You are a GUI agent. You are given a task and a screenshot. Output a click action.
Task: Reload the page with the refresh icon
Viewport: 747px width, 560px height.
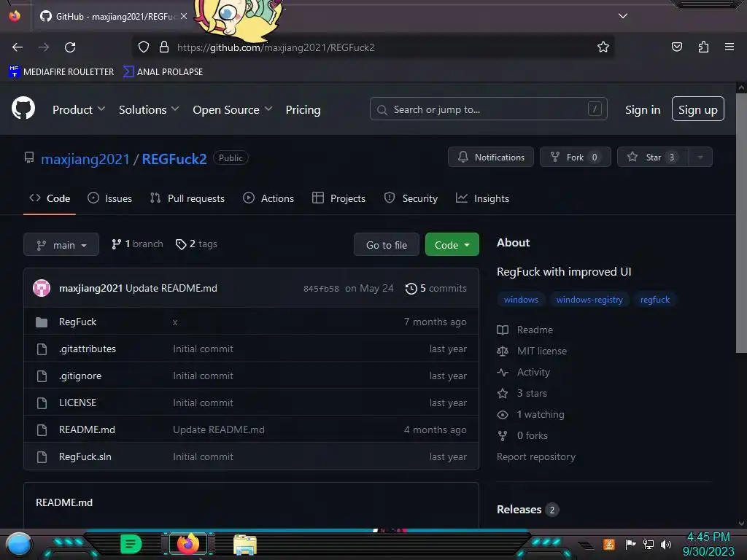click(70, 47)
